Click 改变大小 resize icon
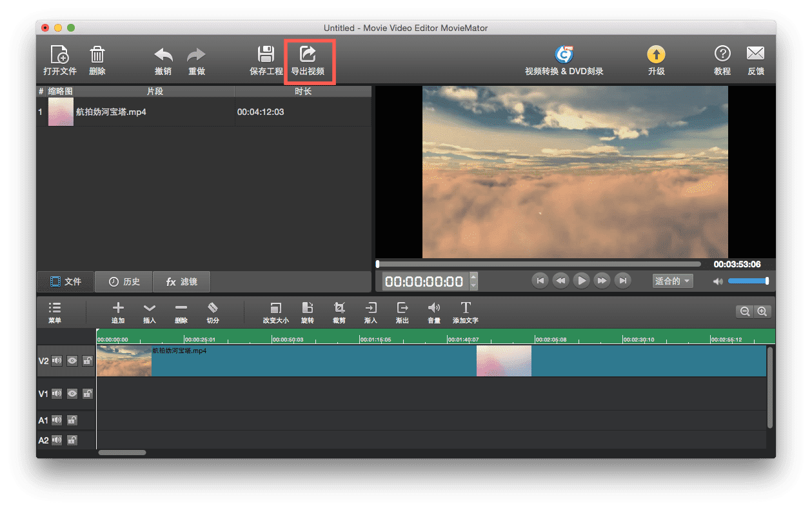Screen dimensions: 812x510 276,313
